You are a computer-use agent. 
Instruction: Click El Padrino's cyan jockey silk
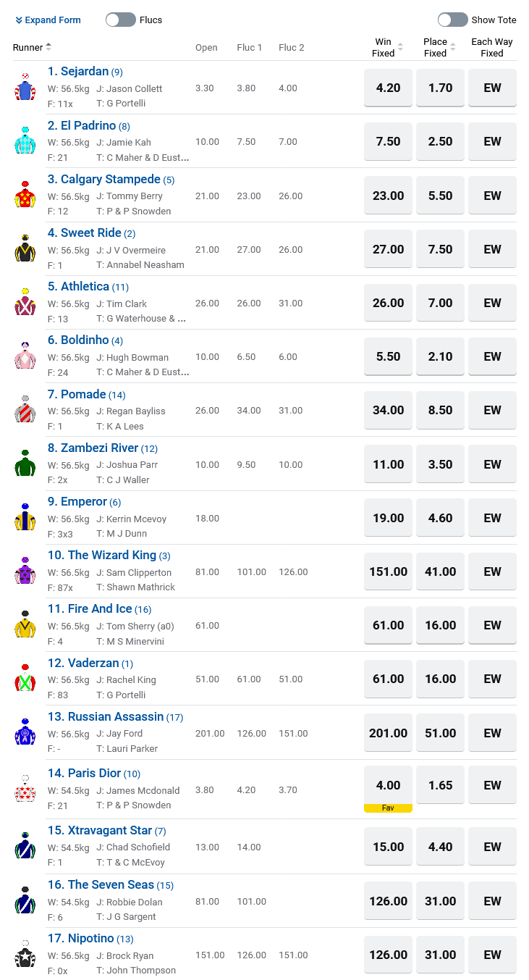coord(25,141)
